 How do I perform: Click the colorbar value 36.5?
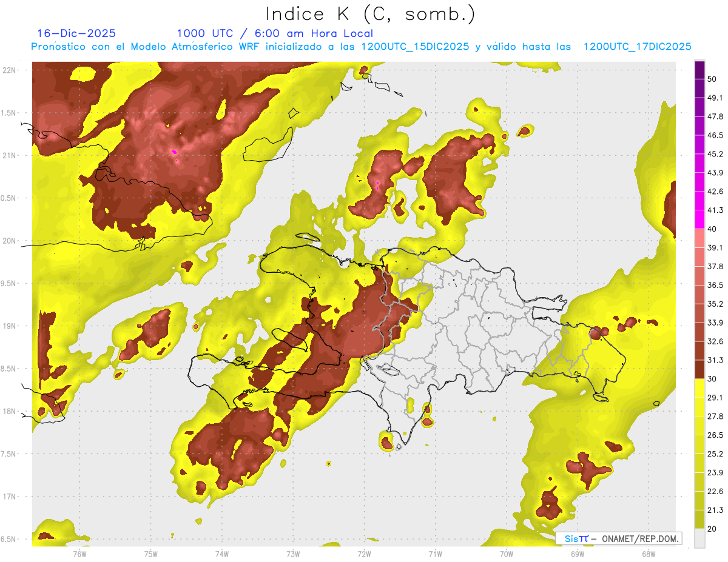(x=715, y=285)
